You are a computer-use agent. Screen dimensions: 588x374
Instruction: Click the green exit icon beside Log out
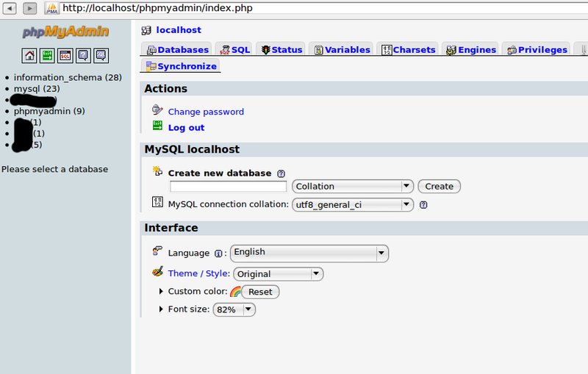coord(157,126)
